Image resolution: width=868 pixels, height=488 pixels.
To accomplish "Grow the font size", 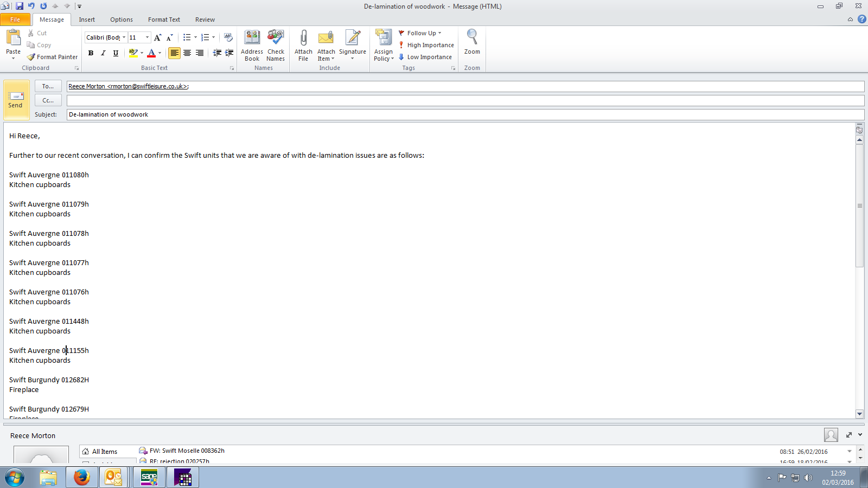I will [157, 37].
